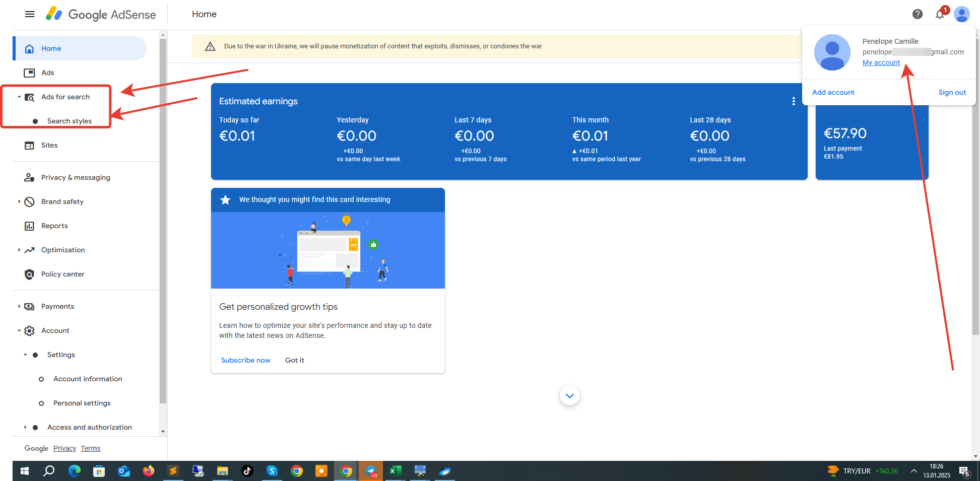
Task: Click the large profile picture in popup
Action: (832, 52)
